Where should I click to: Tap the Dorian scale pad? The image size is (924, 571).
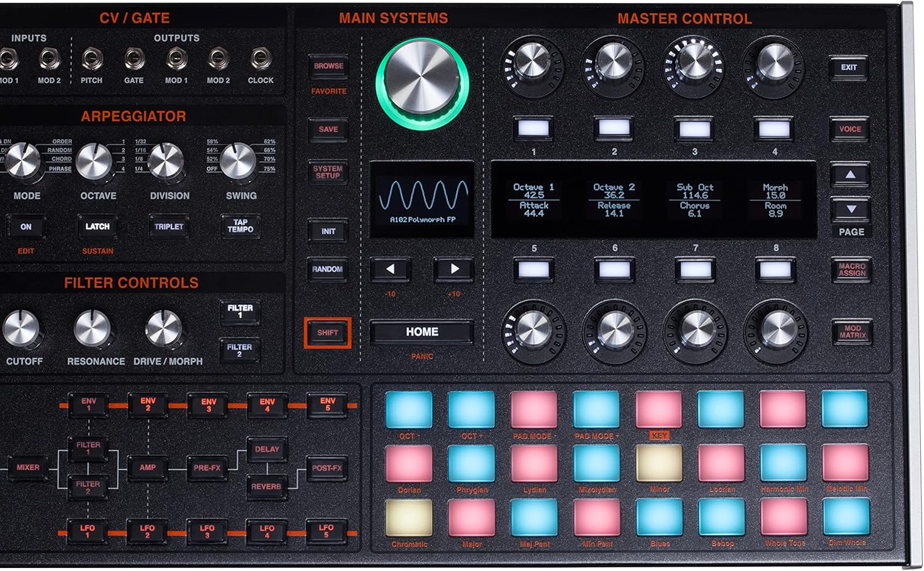(x=408, y=466)
